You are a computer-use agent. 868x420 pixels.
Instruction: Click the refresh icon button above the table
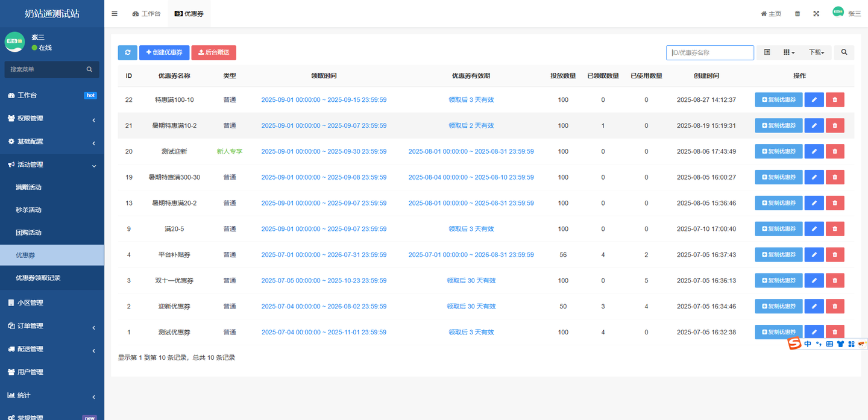coord(127,52)
